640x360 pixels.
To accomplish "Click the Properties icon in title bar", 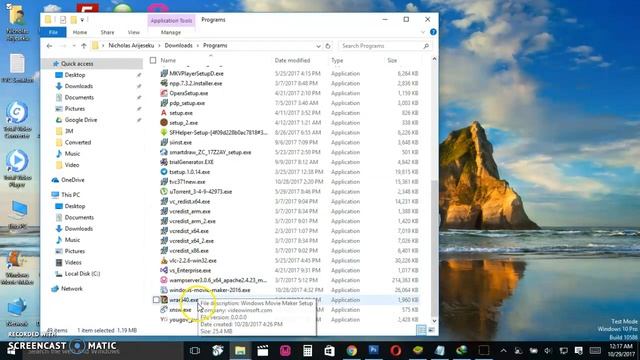I will coord(62,20).
